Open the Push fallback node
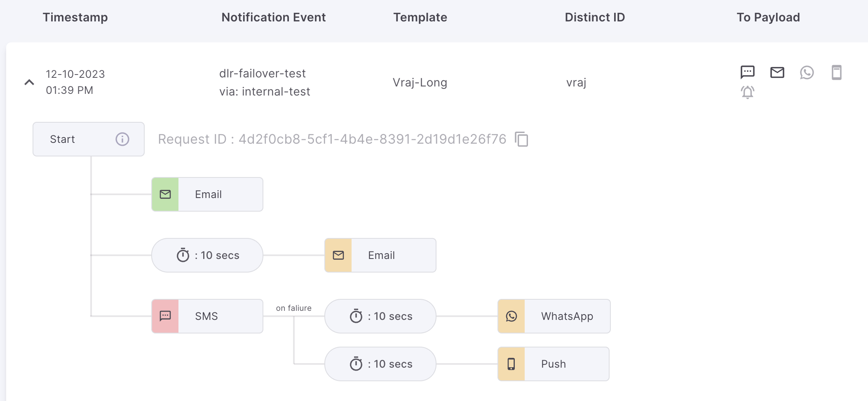868x401 pixels. coord(554,364)
